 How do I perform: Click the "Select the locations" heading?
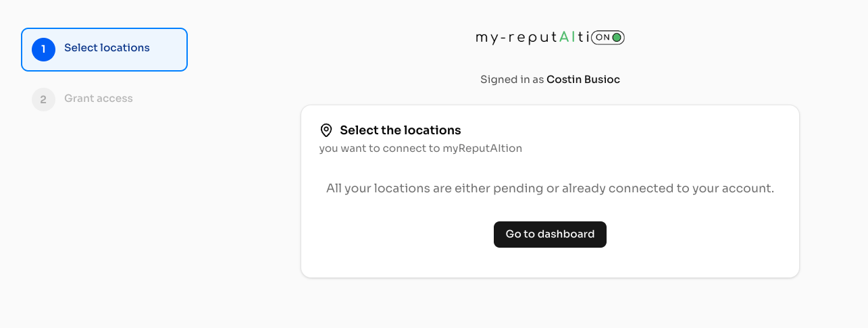[x=400, y=130]
